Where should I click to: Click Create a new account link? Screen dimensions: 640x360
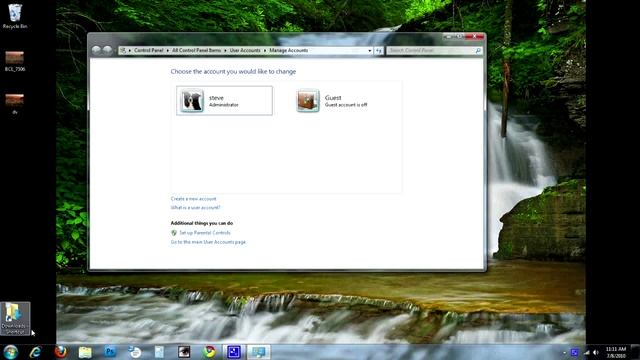pos(193,199)
